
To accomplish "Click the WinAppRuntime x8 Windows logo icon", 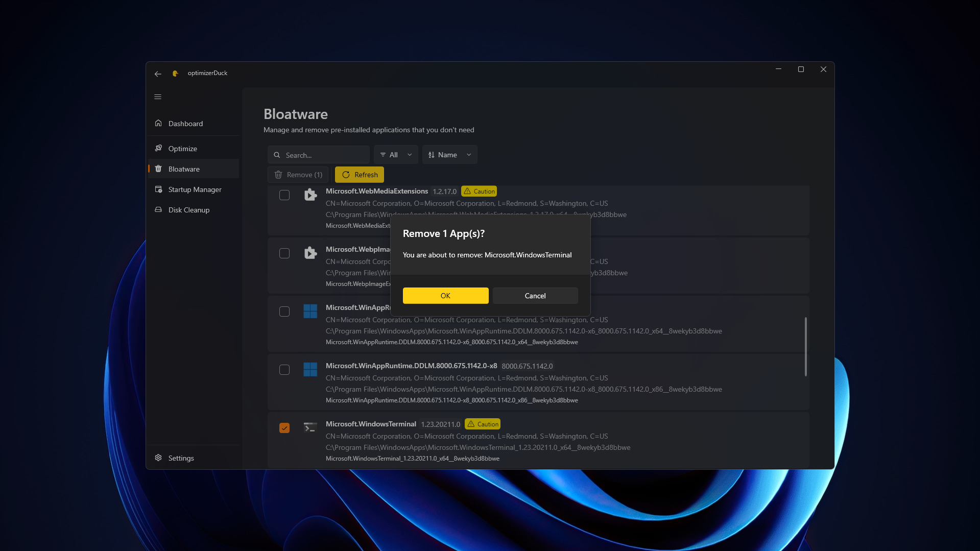I will click(310, 369).
